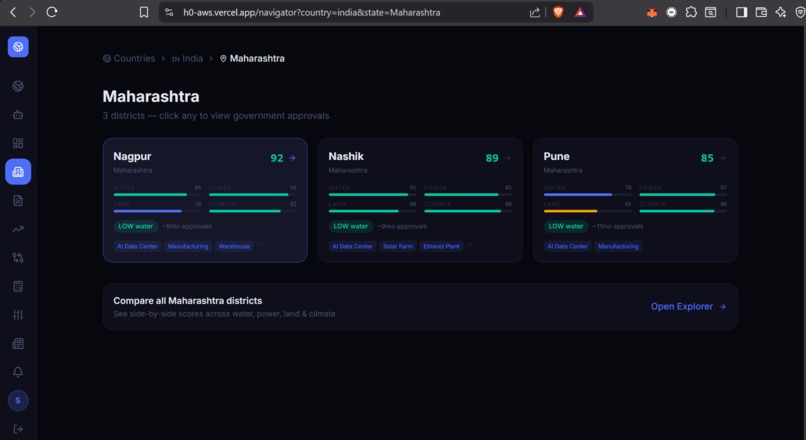Click Pune's LOW water badge
This screenshot has height=440, width=806.
pos(565,226)
